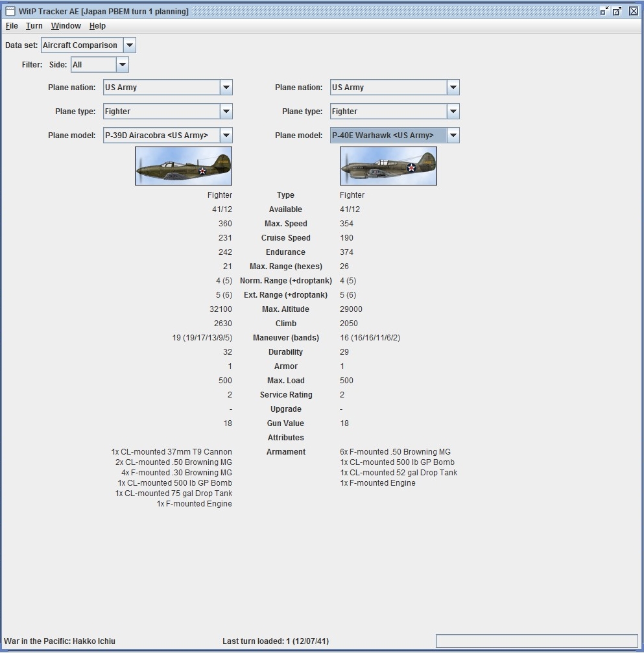Expand right Plane nation dropdown arrow
The image size is (644, 653).
(x=453, y=88)
